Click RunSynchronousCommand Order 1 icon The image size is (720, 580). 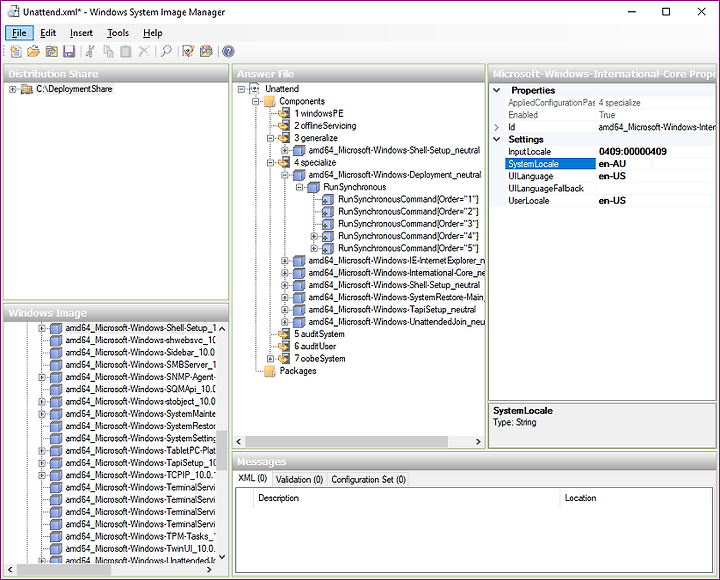click(328, 200)
